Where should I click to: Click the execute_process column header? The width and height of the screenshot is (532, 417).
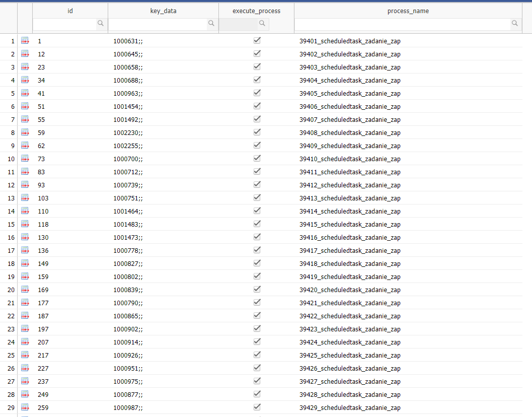pos(256,11)
